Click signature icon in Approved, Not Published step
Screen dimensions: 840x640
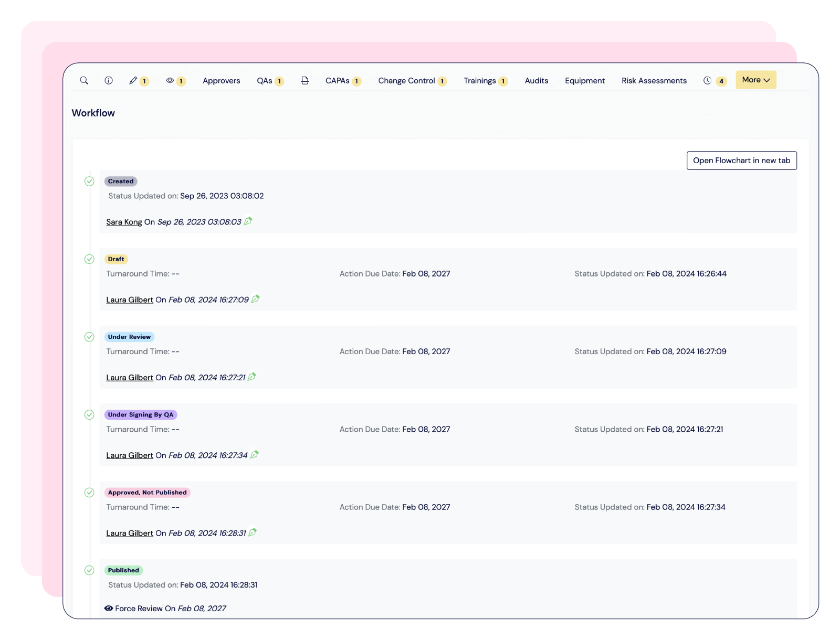click(253, 532)
